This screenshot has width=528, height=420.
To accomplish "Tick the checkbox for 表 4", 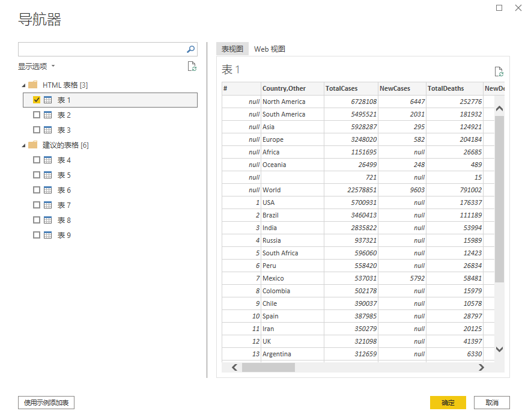I will tap(37, 160).
